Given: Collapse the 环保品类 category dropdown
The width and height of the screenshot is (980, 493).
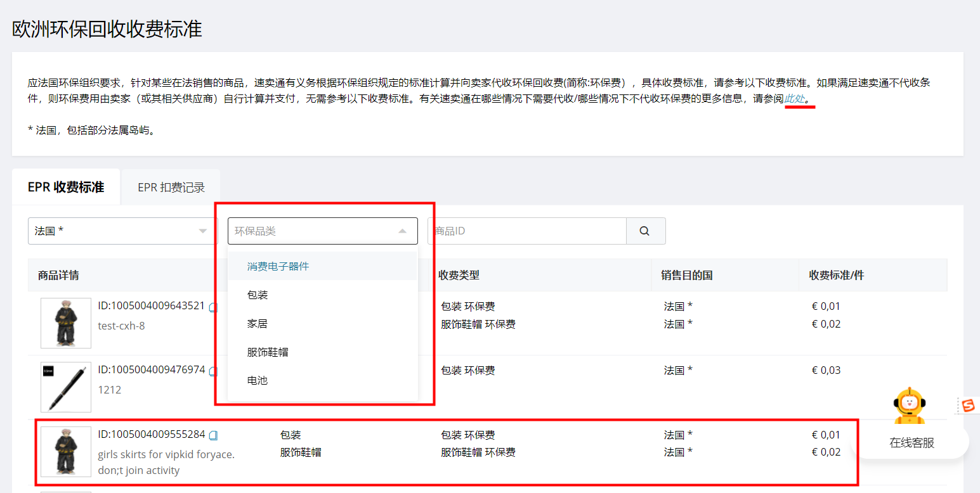Looking at the screenshot, I should (323, 231).
